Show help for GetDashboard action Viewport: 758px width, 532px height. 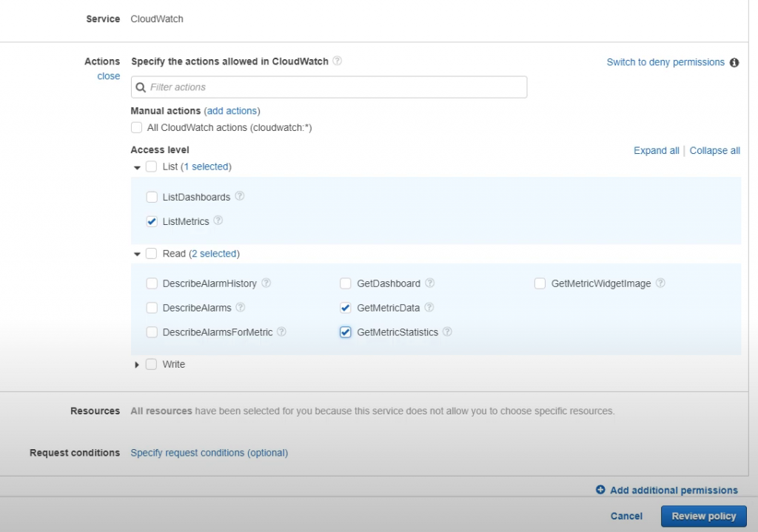click(430, 283)
